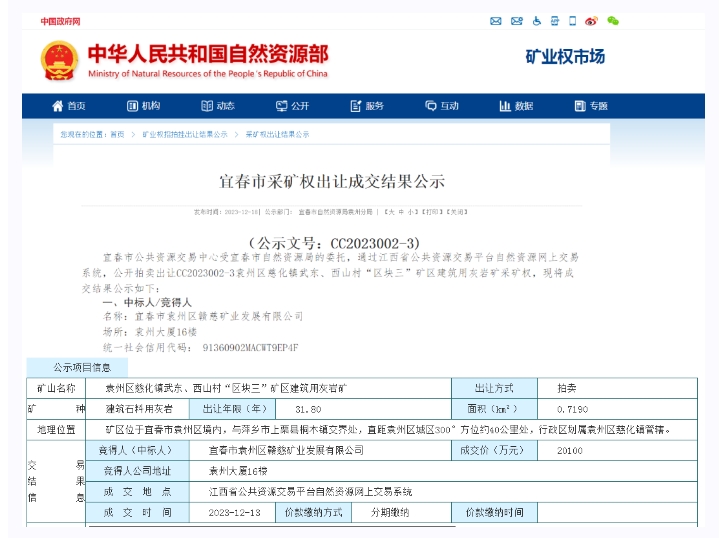This screenshot has width=721, height=538.
Task: Open the 机构 navigation menu item
Action: pyautogui.click(x=143, y=106)
